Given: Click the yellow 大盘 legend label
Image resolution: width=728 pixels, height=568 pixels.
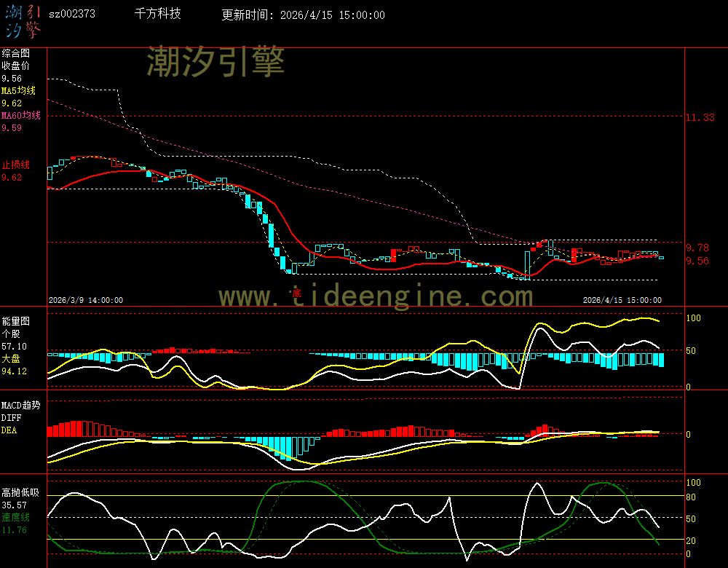Looking at the screenshot, I should (x=11, y=359).
